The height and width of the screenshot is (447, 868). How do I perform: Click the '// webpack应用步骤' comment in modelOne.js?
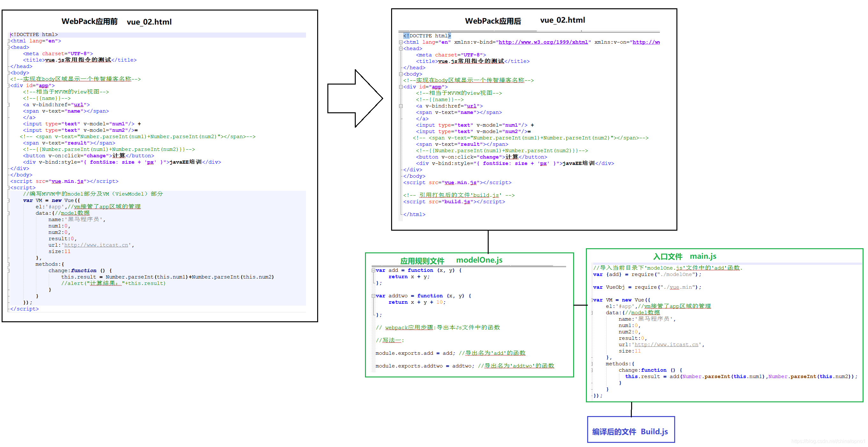pos(438,328)
